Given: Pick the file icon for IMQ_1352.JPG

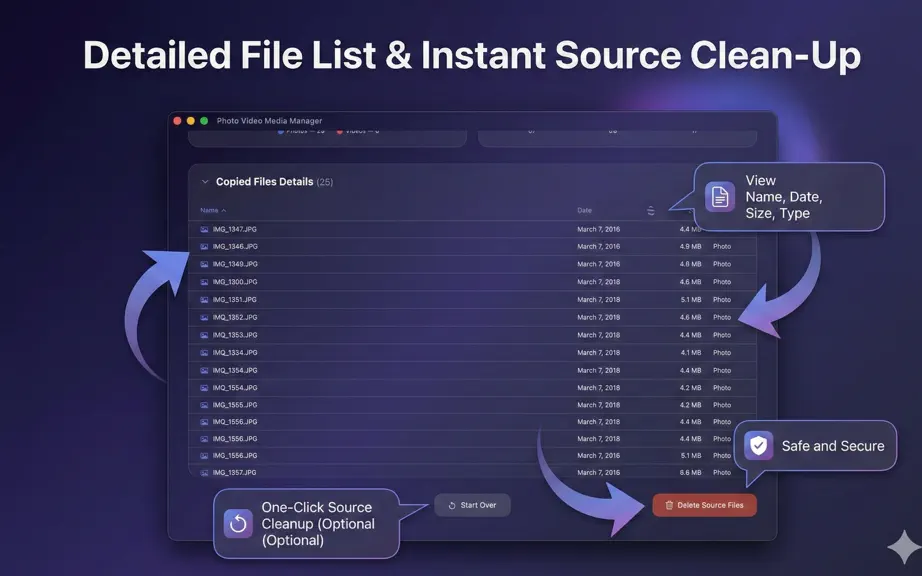Looking at the screenshot, I should 204,317.
